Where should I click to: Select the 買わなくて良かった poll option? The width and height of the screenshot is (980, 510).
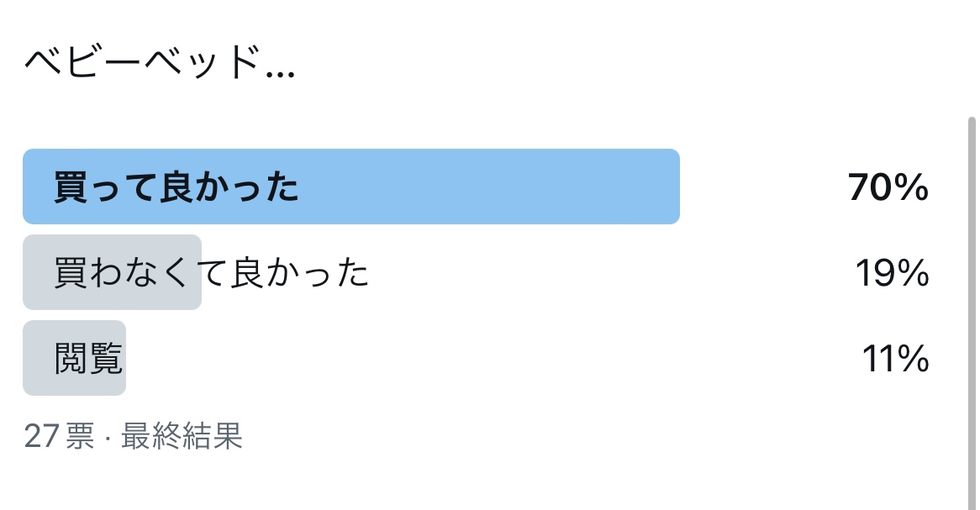[212, 273]
